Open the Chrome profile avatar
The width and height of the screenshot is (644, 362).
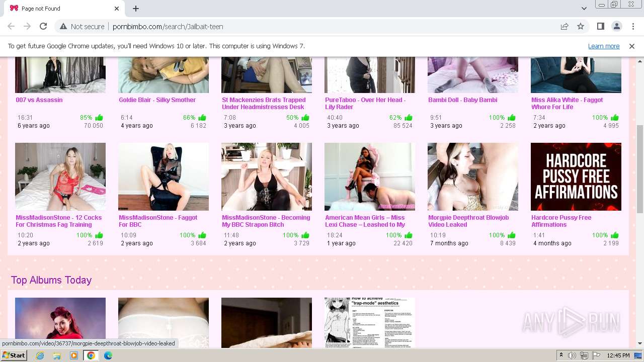[x=616, y=26]
